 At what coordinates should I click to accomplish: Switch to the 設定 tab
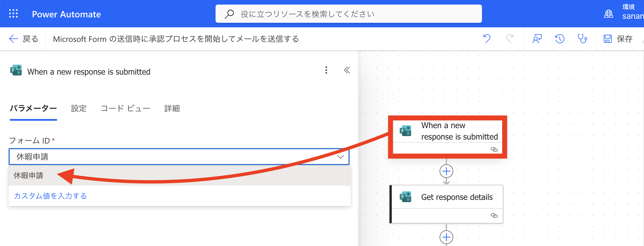click(79, 108)
